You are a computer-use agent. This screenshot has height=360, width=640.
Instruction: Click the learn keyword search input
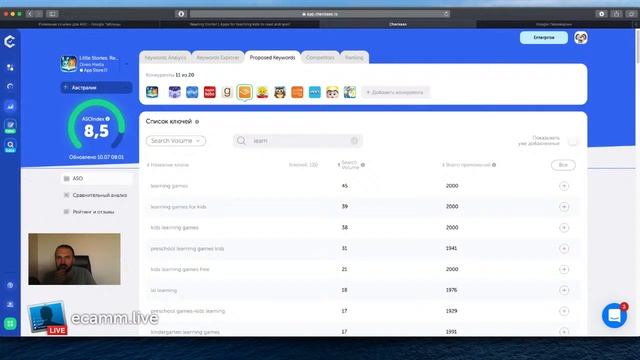pos(298,141)
